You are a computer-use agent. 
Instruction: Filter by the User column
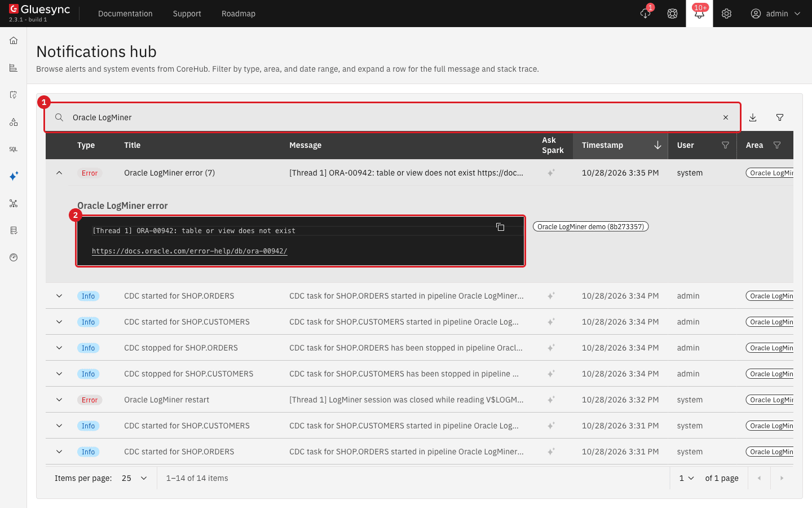726,145
